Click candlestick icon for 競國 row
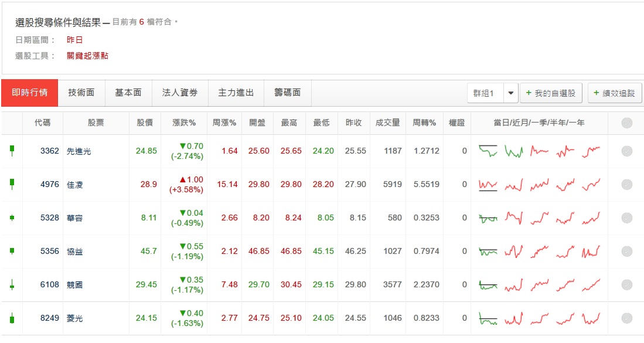The image size is (644, 343). (12, 284)
